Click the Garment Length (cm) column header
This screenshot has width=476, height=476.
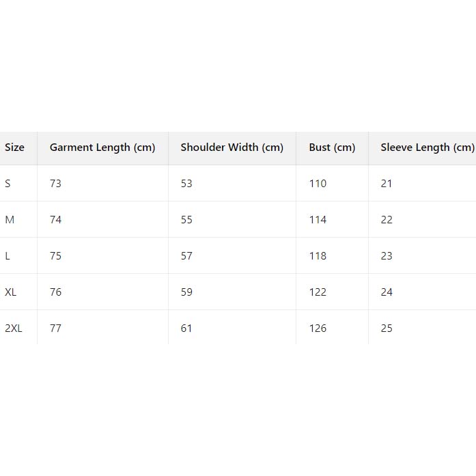(102, 148)
